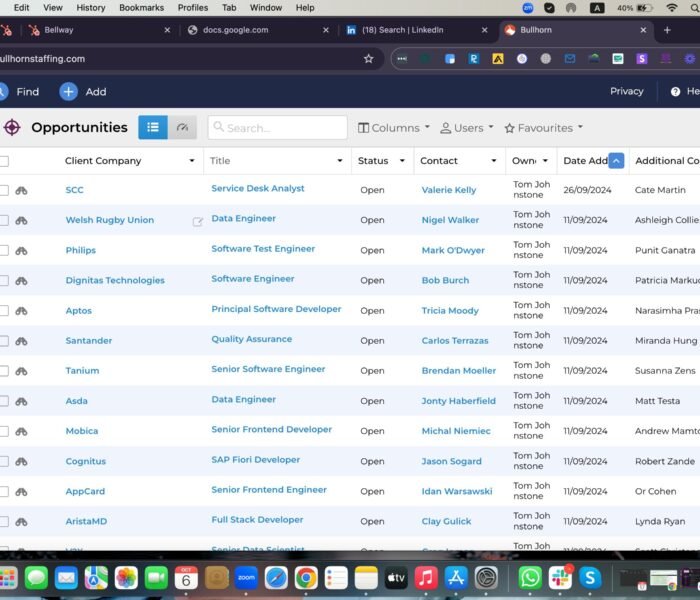700x600 pixels.
Task: Open Title column filter arrow
Action: (340, 161)
